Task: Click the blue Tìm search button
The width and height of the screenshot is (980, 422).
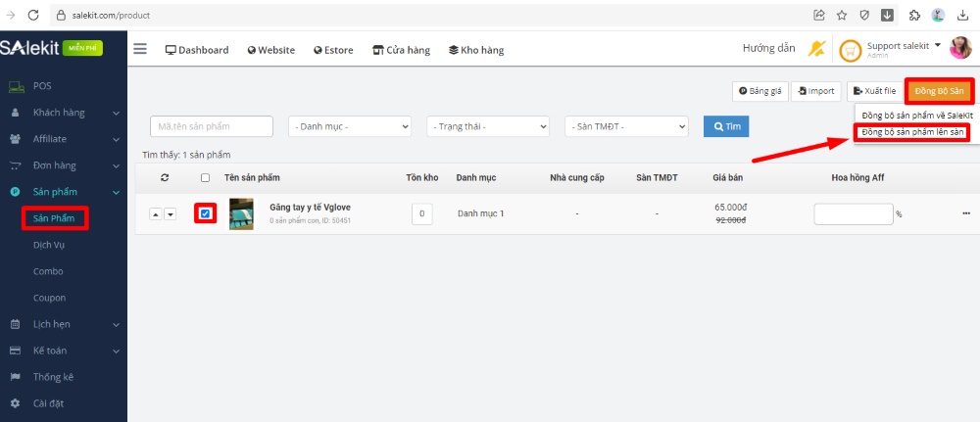Action: tap(726, 126)
